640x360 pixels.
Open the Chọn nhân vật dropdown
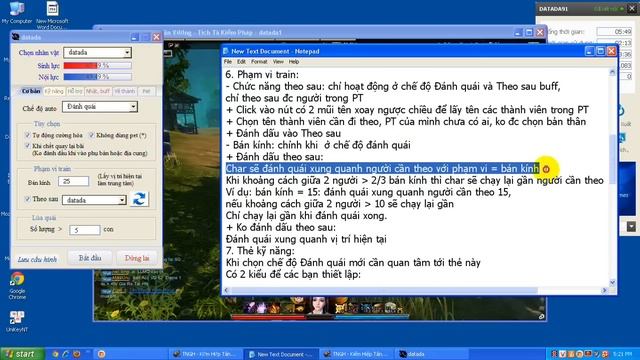tap(127, 52)
